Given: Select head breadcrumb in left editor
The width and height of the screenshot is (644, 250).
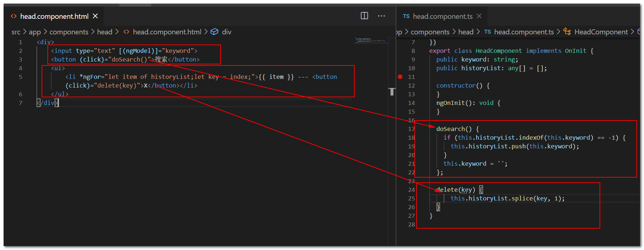Looking at the screenshot, I should point(105,32).
